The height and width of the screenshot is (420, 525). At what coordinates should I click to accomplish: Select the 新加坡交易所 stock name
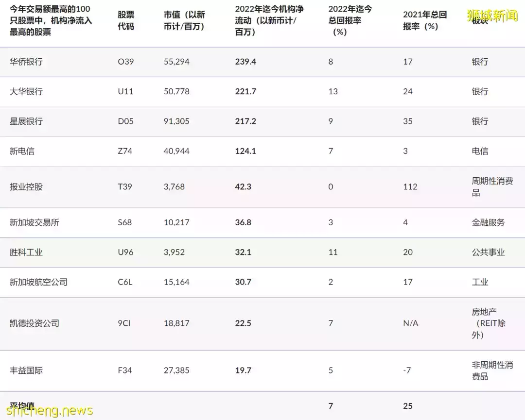point(35,223)
